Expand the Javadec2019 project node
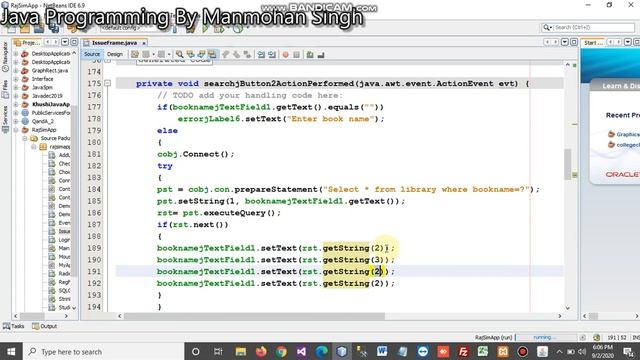 pos(16,96)
